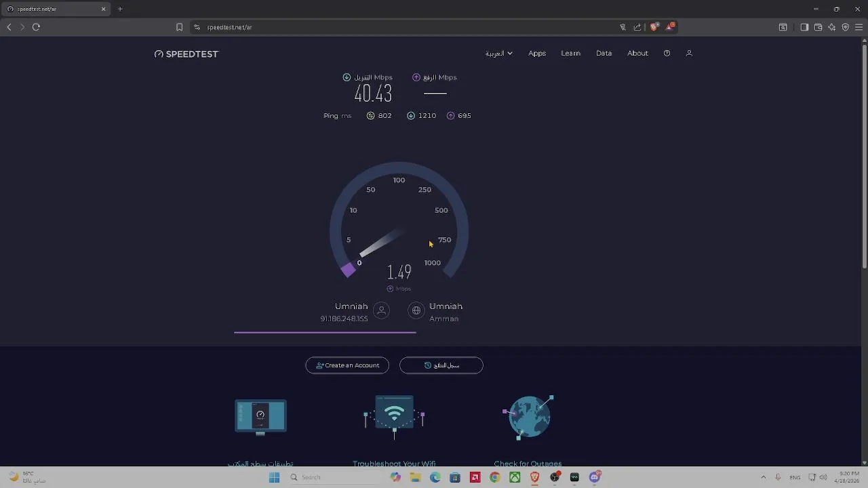The image size is (868, 488).
Task: Click the browser forward arrow
Action: [x=22, y=27]
